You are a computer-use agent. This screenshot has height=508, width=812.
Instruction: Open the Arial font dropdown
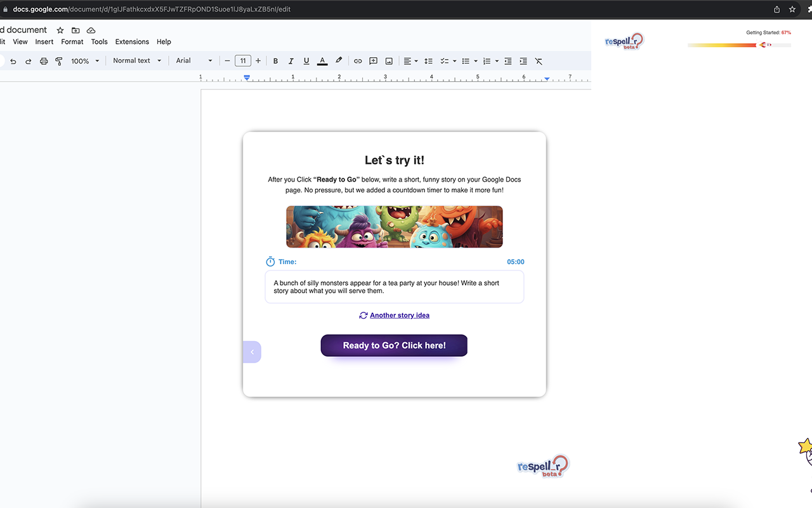(x=193, y=60)
